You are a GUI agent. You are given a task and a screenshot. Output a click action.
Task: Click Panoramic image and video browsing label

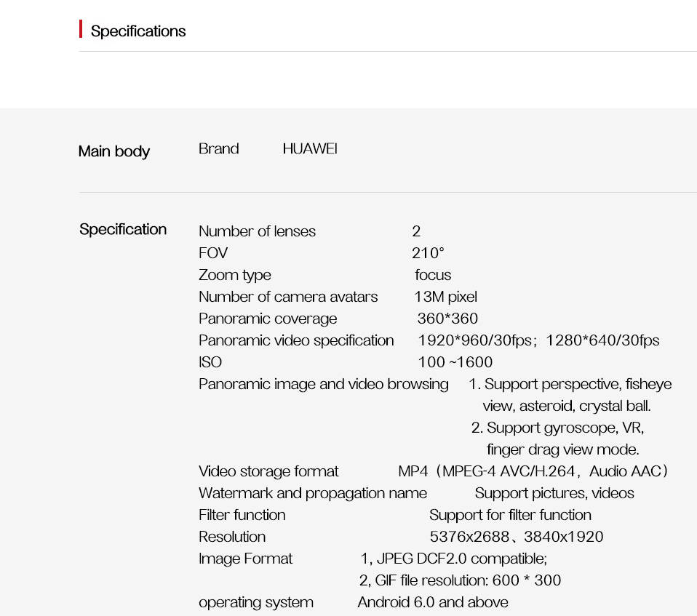(324, 384)
